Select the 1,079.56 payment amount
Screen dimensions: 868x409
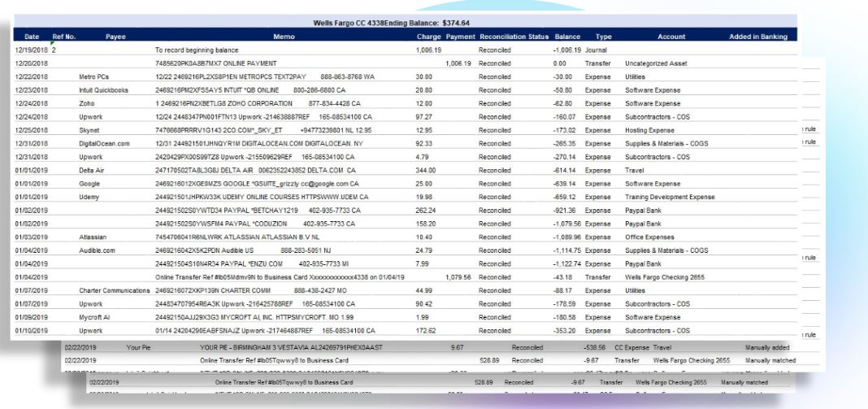458,277
